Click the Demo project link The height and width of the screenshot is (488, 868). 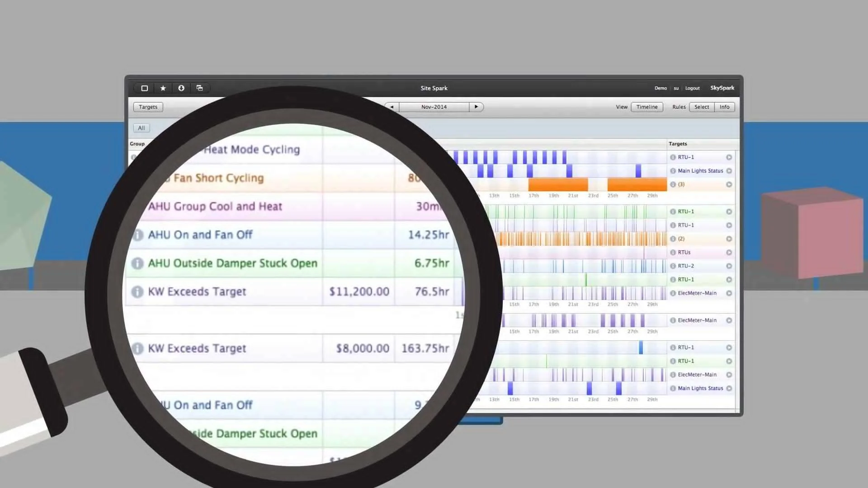point(660,89)
